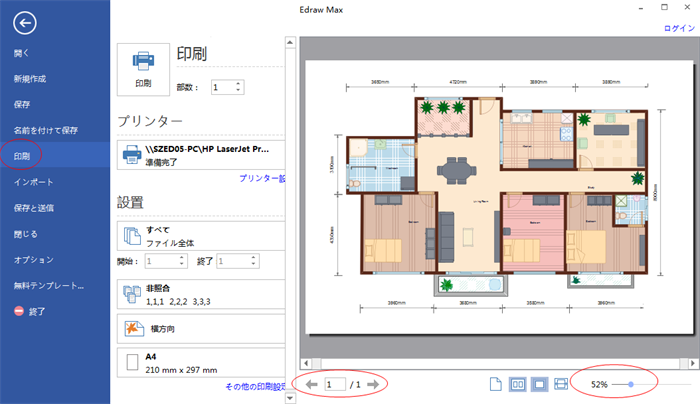700x404 pixels.
Task: Click the large 印刷 printer button
Action: (x=143, y=69)
